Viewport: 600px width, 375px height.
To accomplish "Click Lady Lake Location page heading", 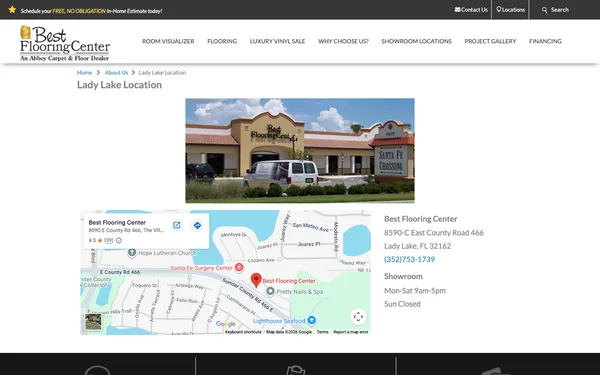I will (119, 85).
